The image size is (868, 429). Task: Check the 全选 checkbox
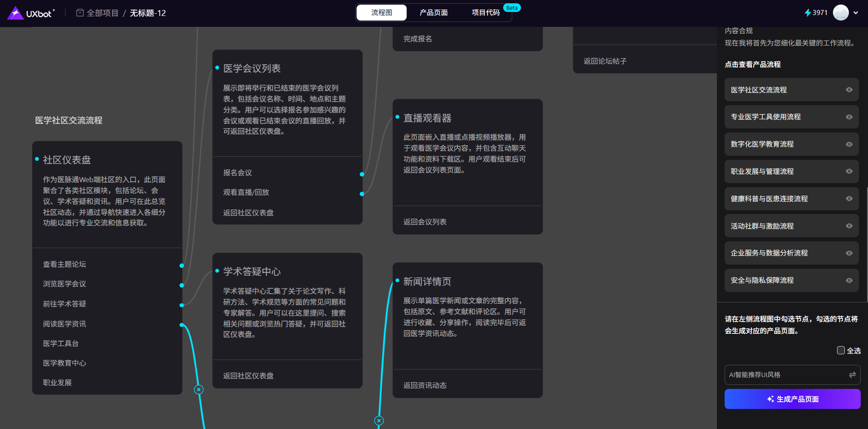(841, 350)
